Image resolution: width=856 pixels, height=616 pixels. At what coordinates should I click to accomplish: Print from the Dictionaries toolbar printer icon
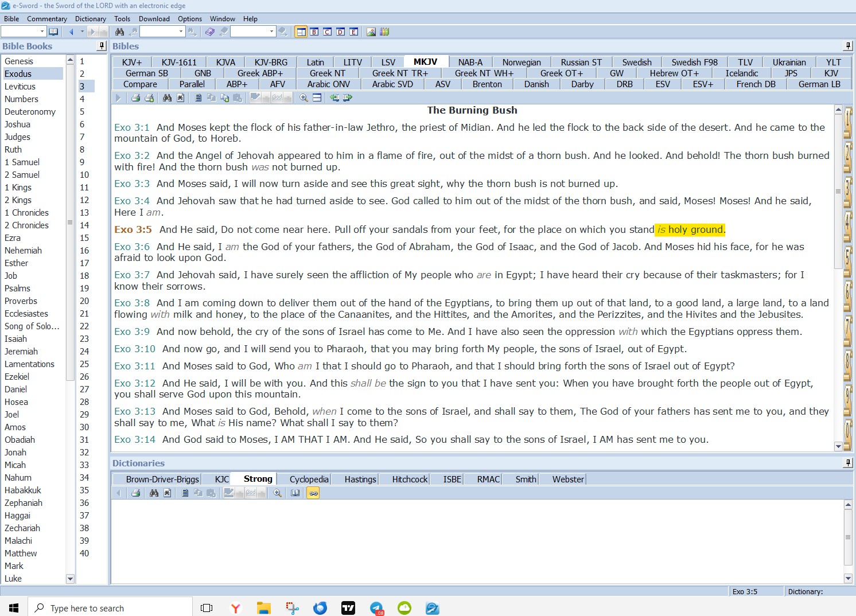(135, 493)
